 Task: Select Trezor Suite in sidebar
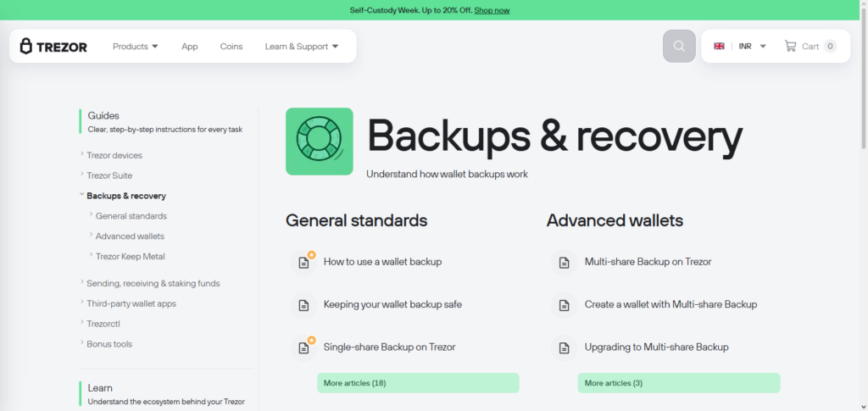coord(109,175)
